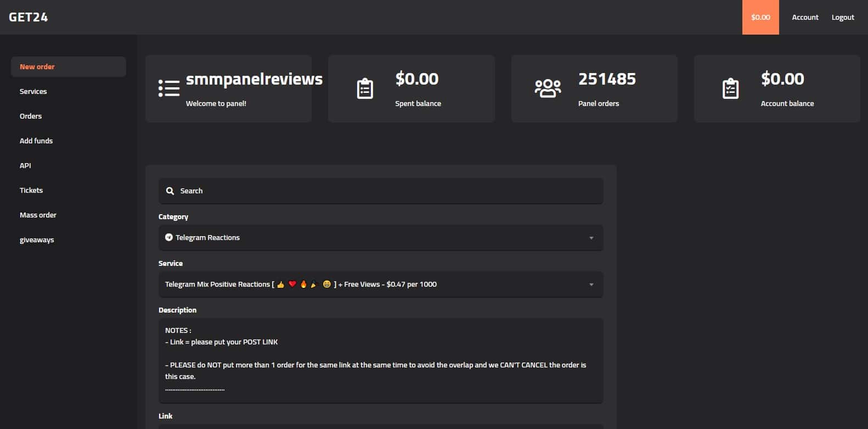
Task: Click the magnifying glass search icon
Action: [170, 191]
